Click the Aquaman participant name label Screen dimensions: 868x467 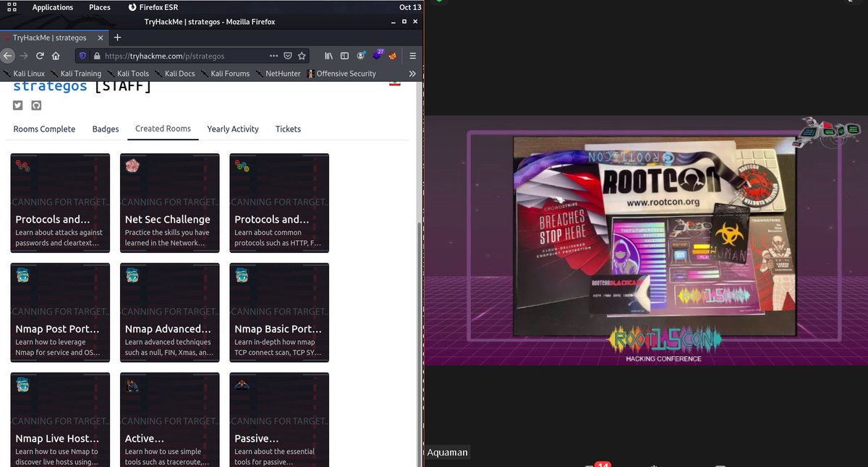[x=448, y=453]
